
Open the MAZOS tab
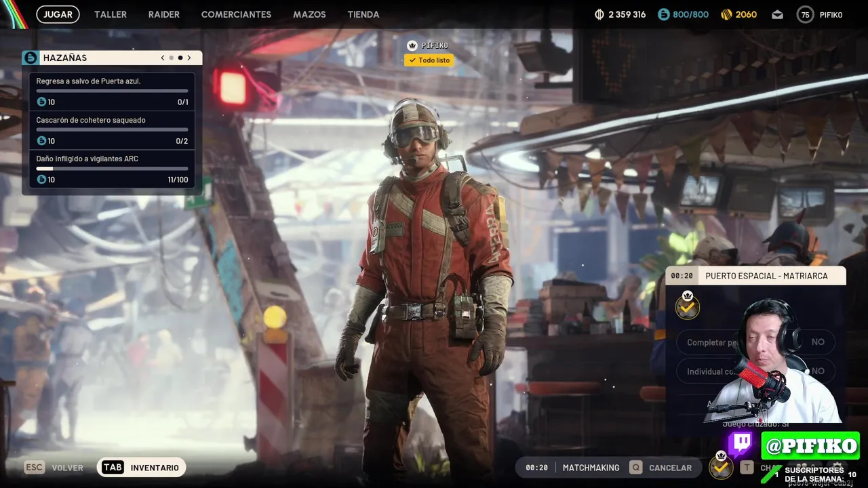(309, 14)
